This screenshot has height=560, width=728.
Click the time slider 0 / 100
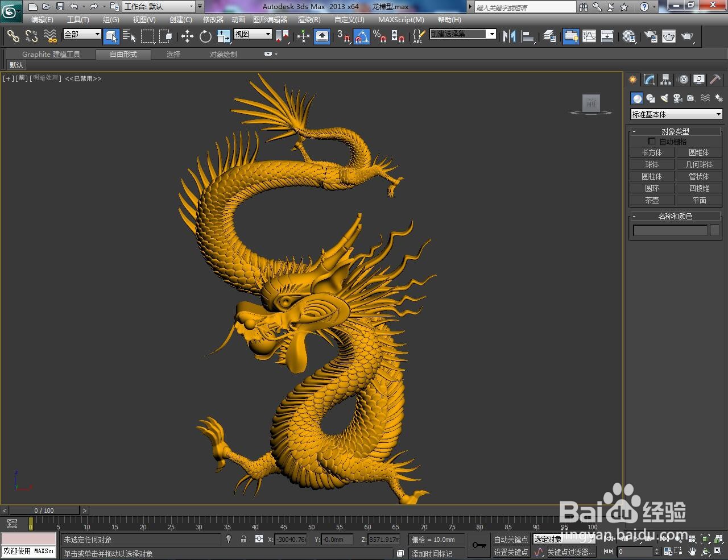(44, 511)
